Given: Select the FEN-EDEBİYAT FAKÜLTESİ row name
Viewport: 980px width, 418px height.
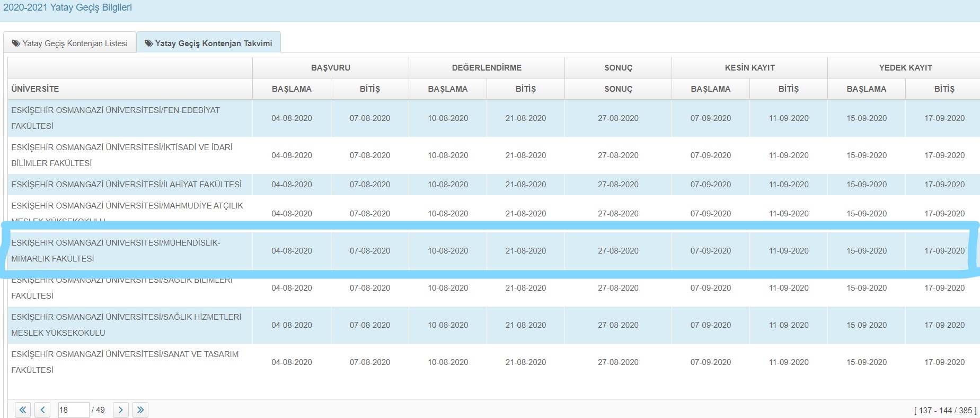Looking at the screenshot, I should coord(116,118).
